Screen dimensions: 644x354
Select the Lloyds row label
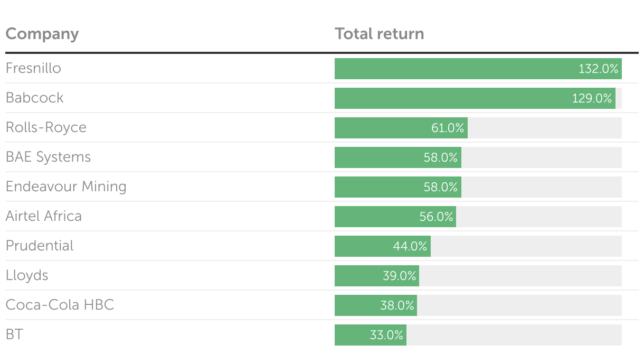[27, 275]
